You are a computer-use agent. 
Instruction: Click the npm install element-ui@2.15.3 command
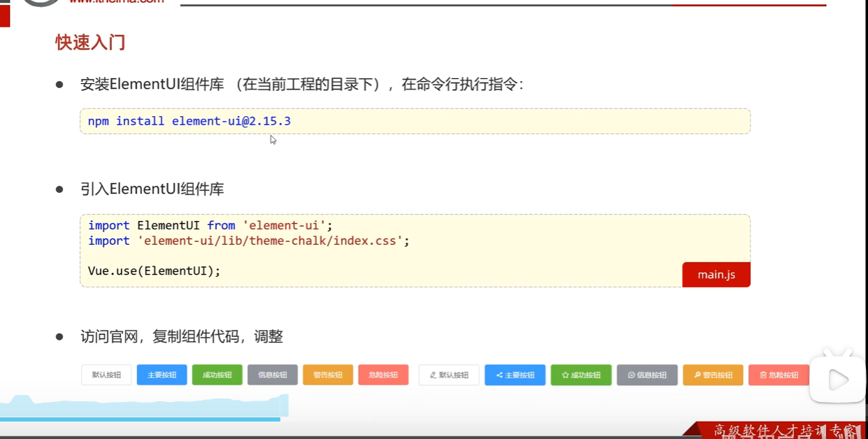(190, 121)
